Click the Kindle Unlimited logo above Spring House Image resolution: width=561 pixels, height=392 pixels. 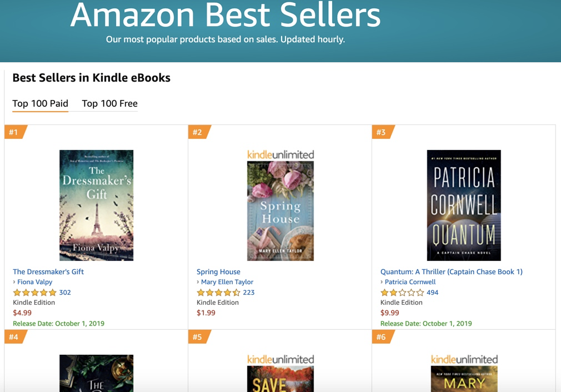pos(280,154)
